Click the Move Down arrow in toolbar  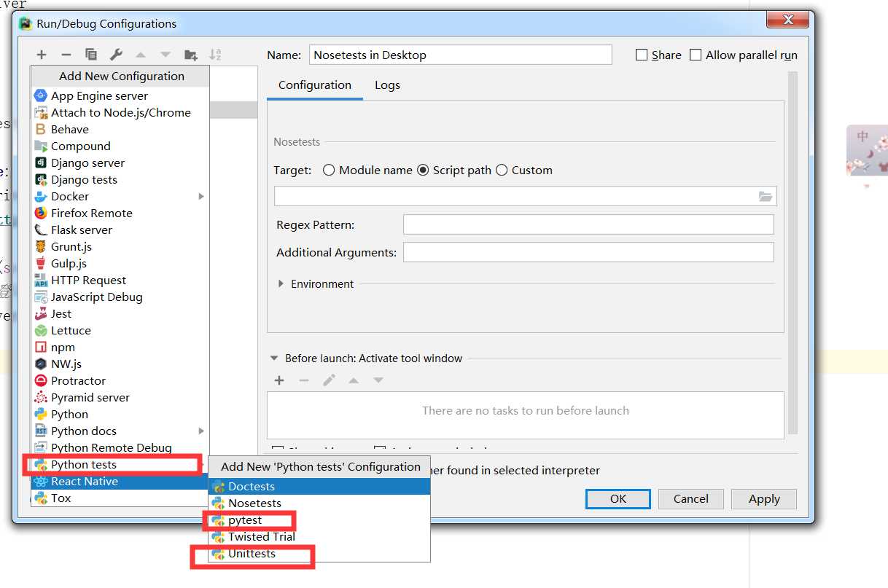(165, 55)
